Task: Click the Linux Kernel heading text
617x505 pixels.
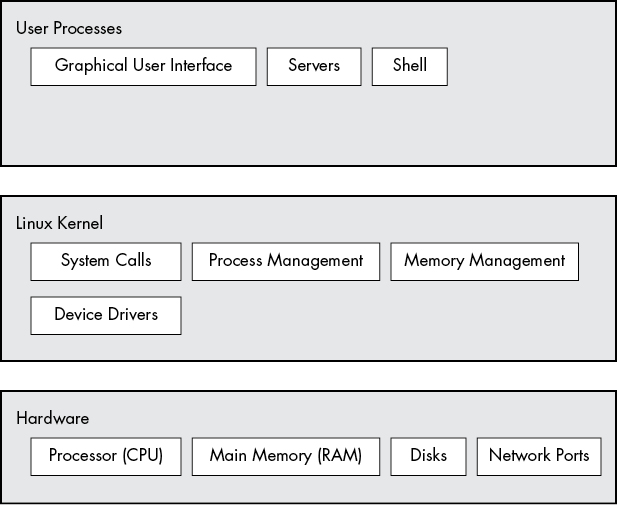Action: click(59, 223)
